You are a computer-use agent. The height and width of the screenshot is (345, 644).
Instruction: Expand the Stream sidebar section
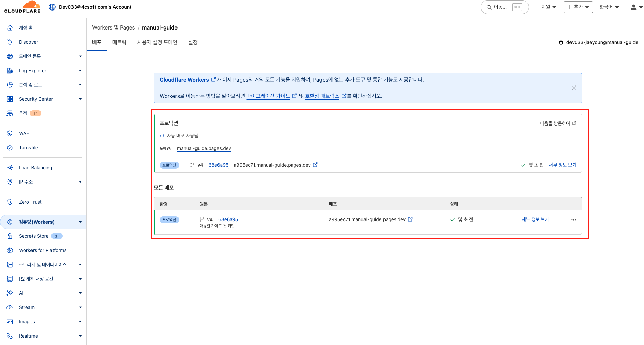point(80,307)
